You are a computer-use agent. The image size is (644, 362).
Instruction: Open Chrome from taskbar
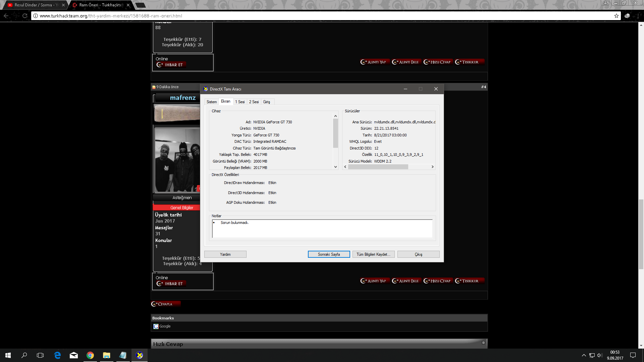tap(90, 355)
